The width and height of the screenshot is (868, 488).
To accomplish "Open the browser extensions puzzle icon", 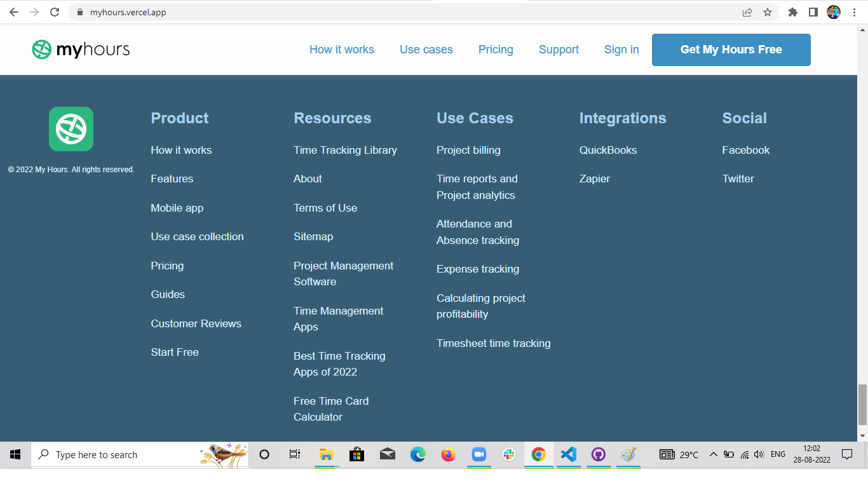I will [x=792, y=12].
